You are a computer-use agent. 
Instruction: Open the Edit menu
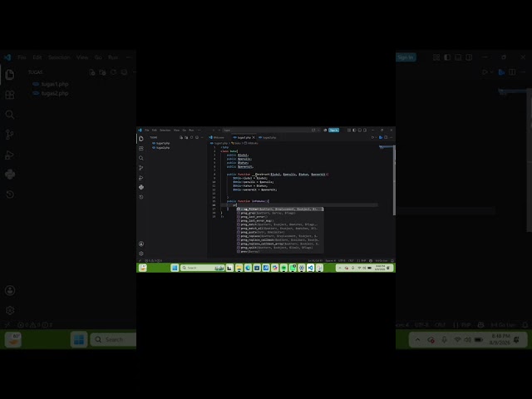(x=155, y=131)
